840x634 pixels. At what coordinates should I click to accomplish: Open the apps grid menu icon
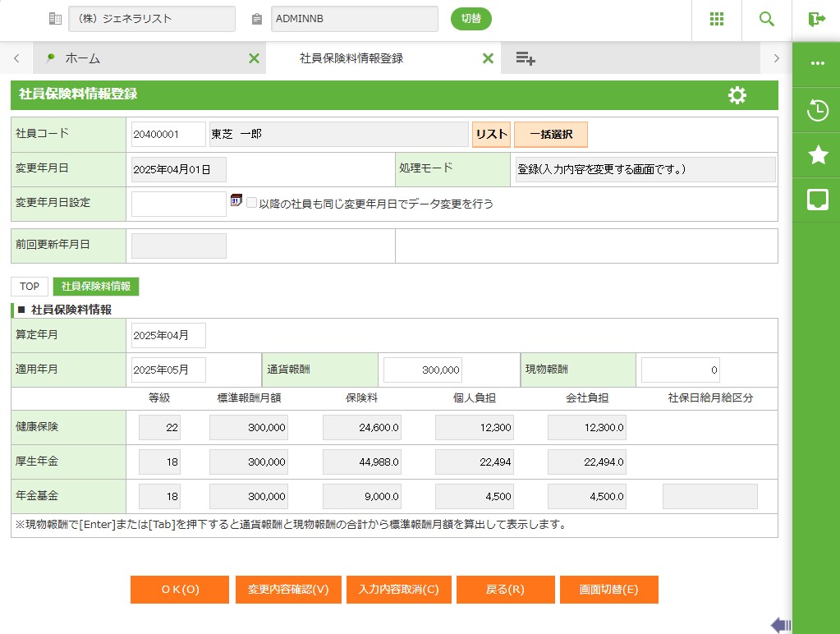pos(716,20)
